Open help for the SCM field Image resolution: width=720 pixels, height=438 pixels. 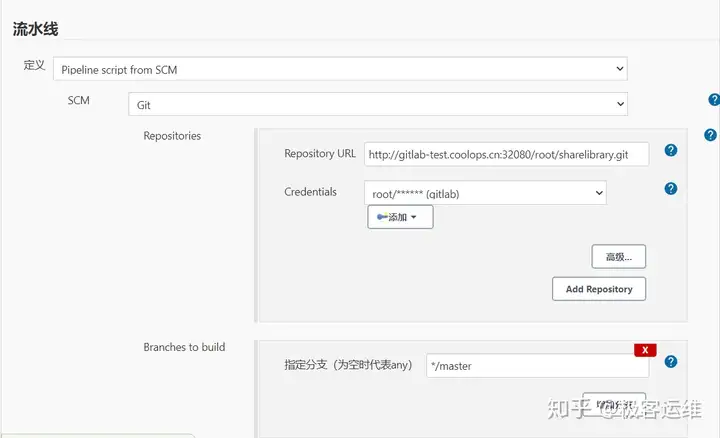(x=714, y=99)
